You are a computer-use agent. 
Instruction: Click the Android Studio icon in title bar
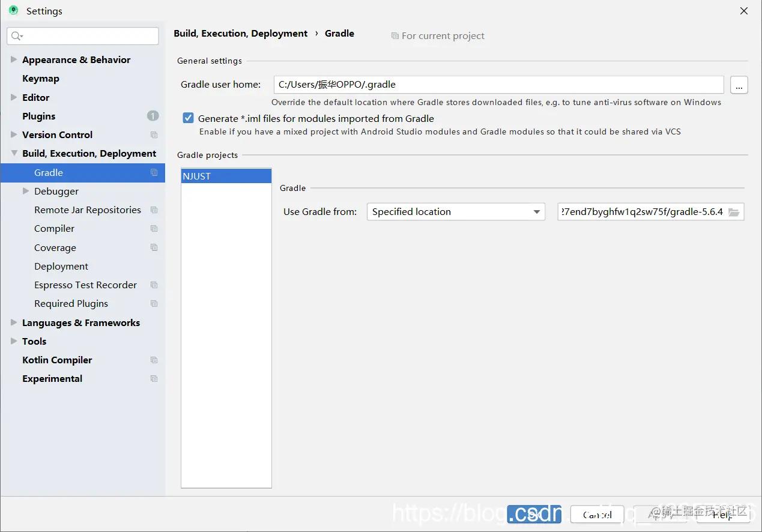coord(13,11)
